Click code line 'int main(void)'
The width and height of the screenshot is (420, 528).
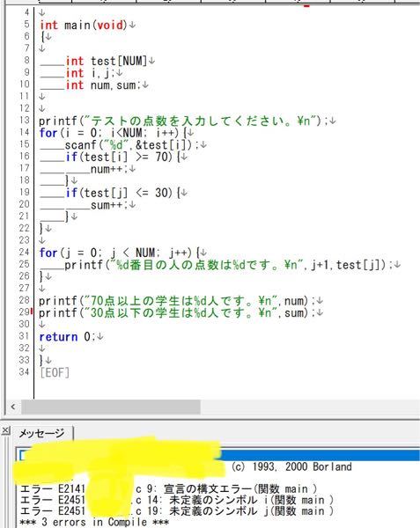pyautogui.click(x=83, y=25)
